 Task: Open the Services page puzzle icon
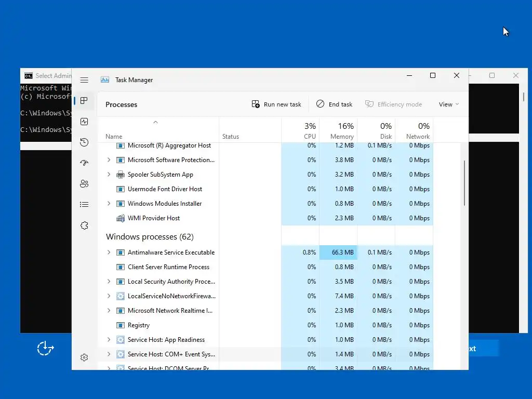point(84,225)
